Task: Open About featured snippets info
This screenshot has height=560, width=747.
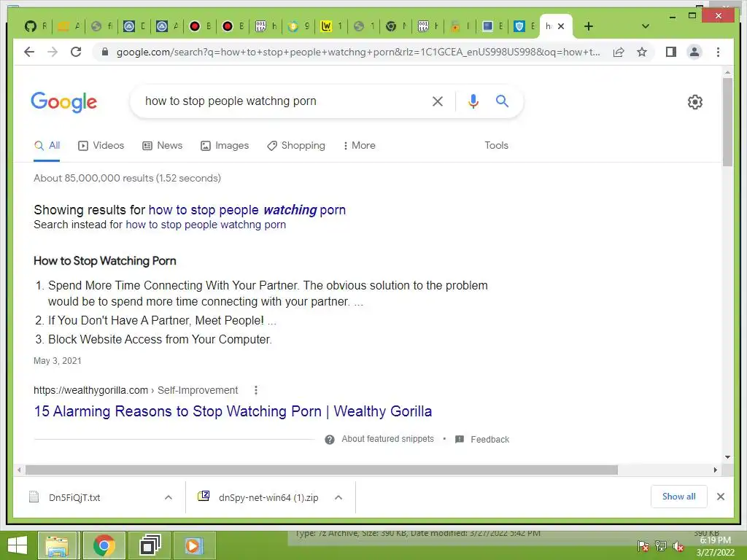Action: (x=387, y=439)
